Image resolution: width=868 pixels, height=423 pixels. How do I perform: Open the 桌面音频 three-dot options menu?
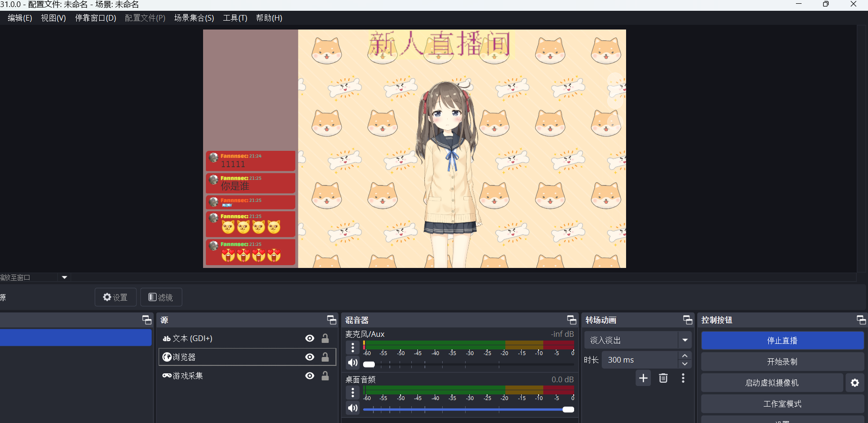pyautogui.click(x=353, y=393)
